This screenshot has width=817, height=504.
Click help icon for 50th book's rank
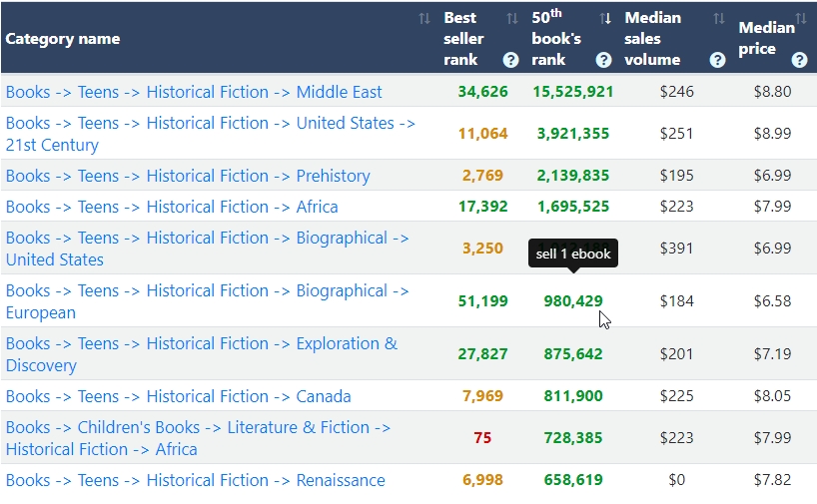pos(603,60)
